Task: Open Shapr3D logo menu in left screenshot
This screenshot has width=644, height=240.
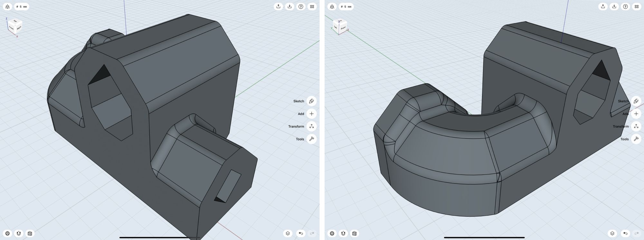Action: (8, 6)
